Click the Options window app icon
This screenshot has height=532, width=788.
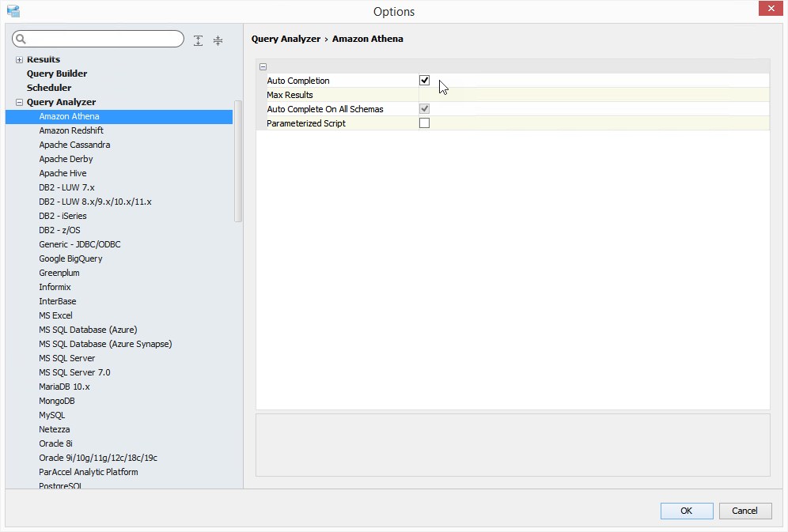[x=13, y=11]
